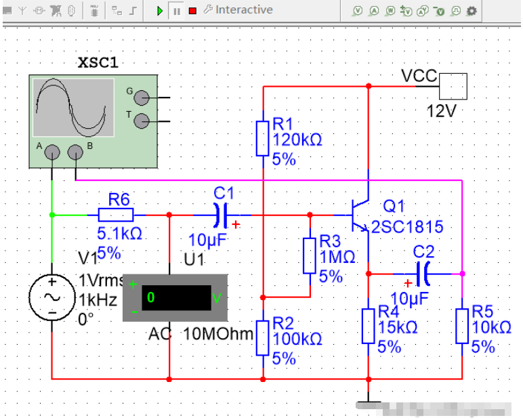Click the 10MOhm voltmeter resistance label
This screenshot has height=420, width=523.
pos(218,334)
